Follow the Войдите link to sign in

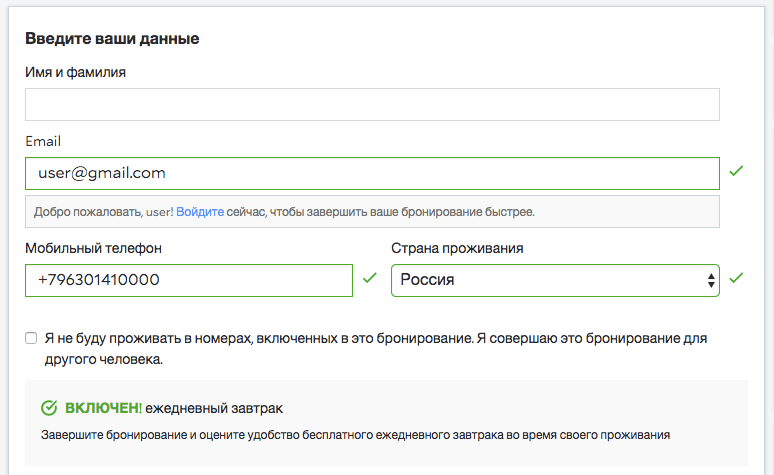(200, 212)
